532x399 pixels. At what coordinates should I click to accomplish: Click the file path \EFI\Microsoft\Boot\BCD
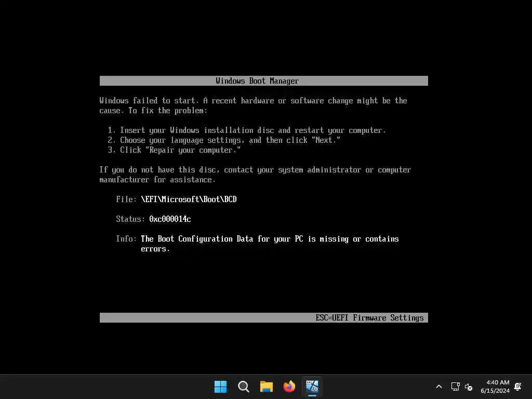point(189,199)
